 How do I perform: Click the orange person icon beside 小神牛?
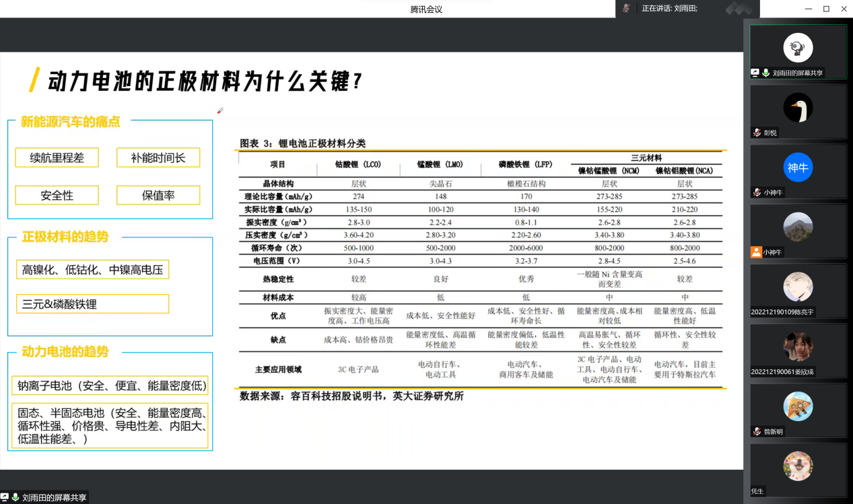[x=756, y=252]
